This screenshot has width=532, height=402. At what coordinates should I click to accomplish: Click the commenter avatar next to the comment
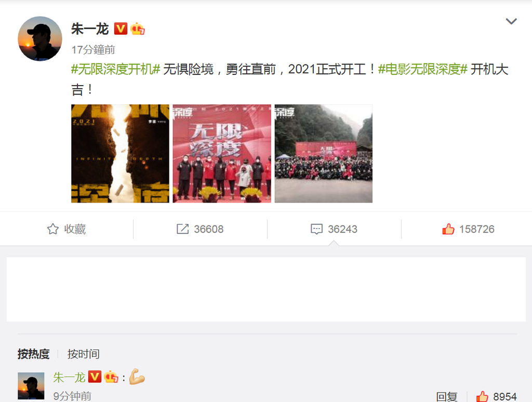[31, 386]
